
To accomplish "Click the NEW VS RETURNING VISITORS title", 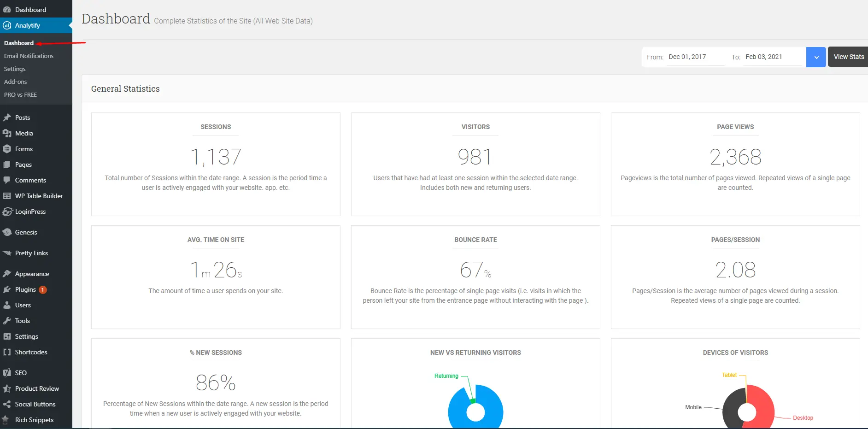I will pyautogui.click(x=475, y=353).
